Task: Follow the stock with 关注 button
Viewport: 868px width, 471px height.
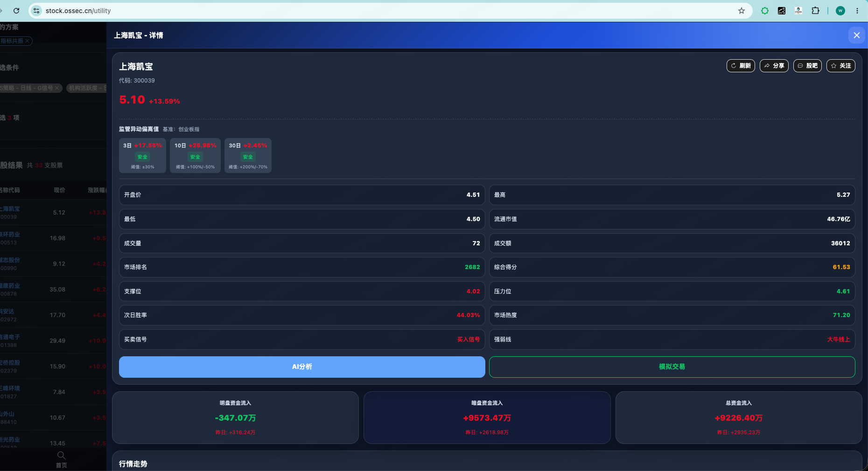Action: [841, 66]
